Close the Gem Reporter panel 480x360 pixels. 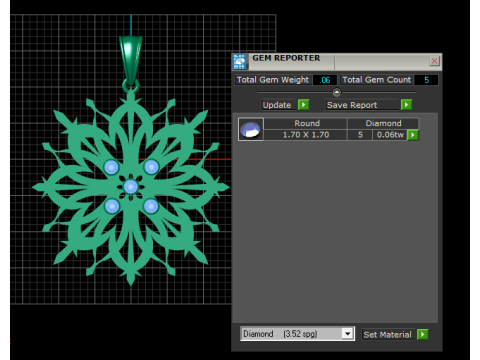click(434, 61)
